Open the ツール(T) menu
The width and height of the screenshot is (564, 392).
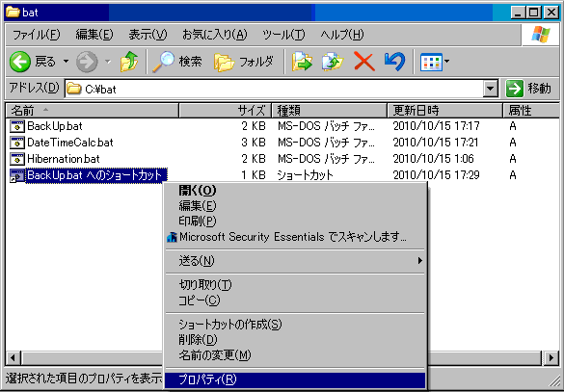click(x=283, y=35)
